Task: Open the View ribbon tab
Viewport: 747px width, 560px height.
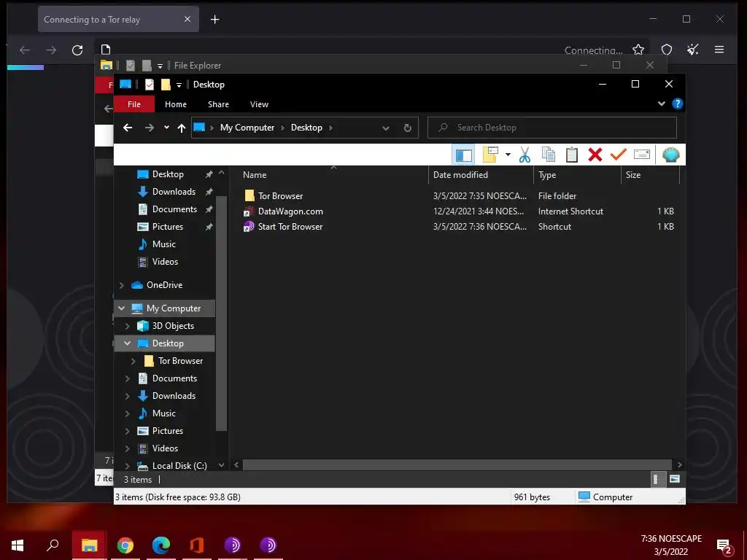Action: click(x=259, y=104)
